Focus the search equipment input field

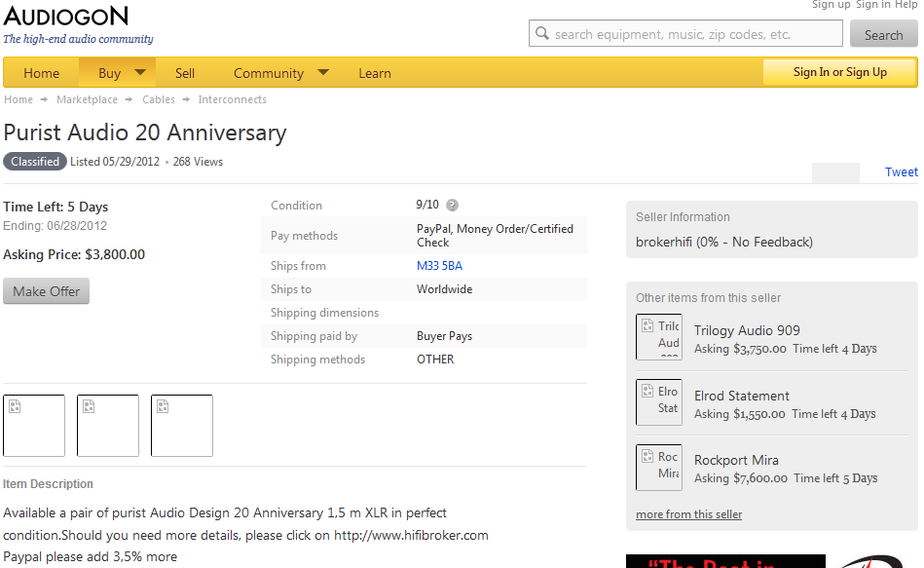tap(685, 34)
